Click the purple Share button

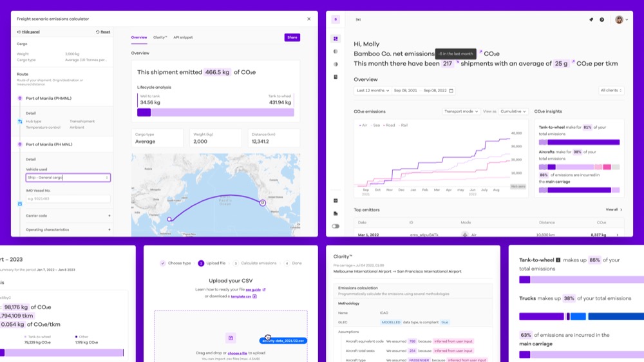point(292,37)
